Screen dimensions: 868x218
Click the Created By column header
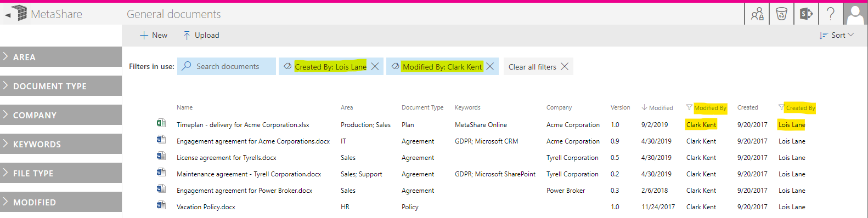(x=797, y=108)
